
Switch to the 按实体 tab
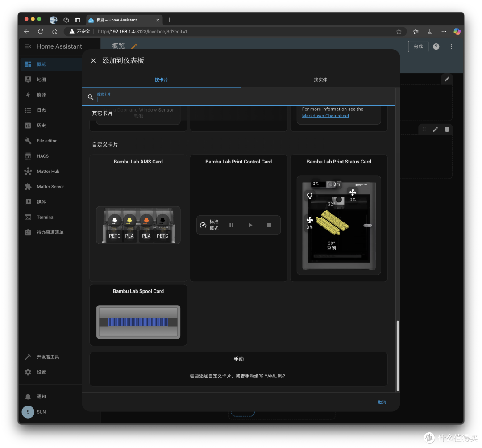[x=320, y=80]
